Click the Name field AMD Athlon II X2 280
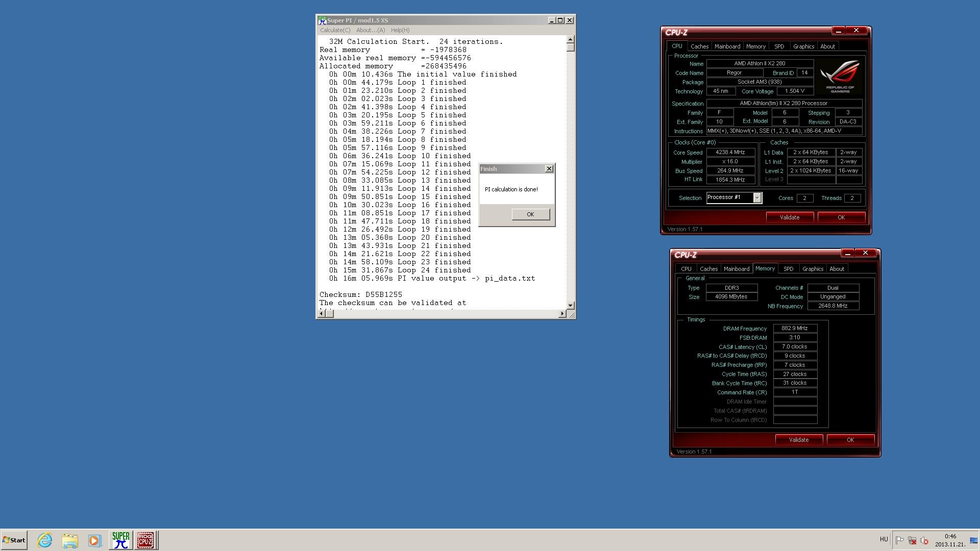This screenshot has height=551, width=980. pos(759,64)
